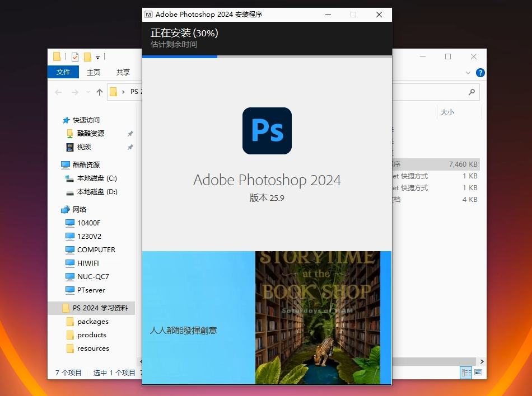
Task: Open the packages folder in the tree
Action: (93, 322)
